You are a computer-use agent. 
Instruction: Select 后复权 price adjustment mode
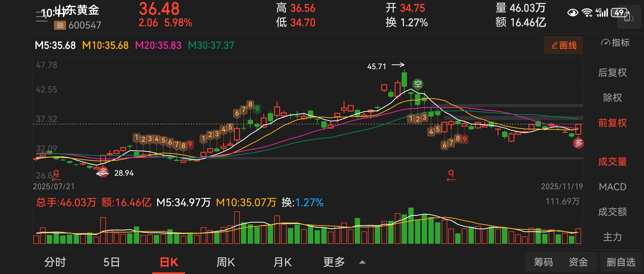coord(612,73)
